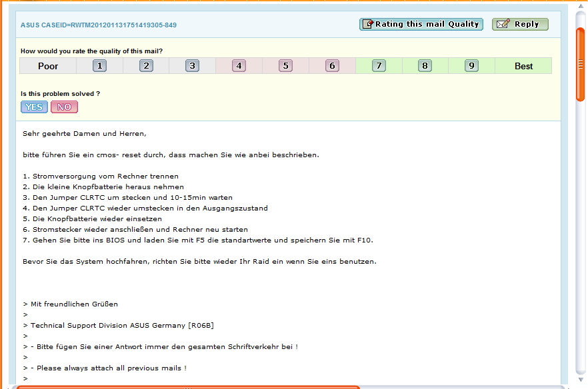This screenshot has width=588, height=389.
Task: Select rating 6 for this mail
Action: (332, 66)
